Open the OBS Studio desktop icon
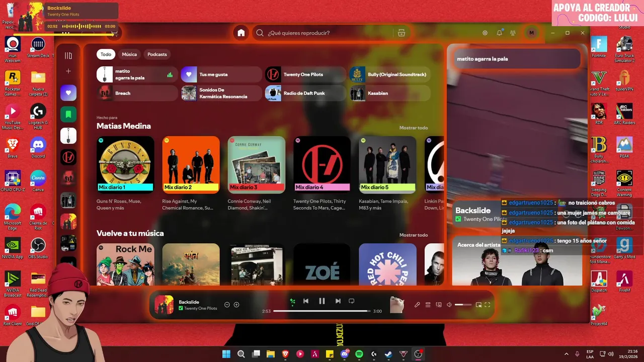The image size is (644, 362). tap(38, 249)
